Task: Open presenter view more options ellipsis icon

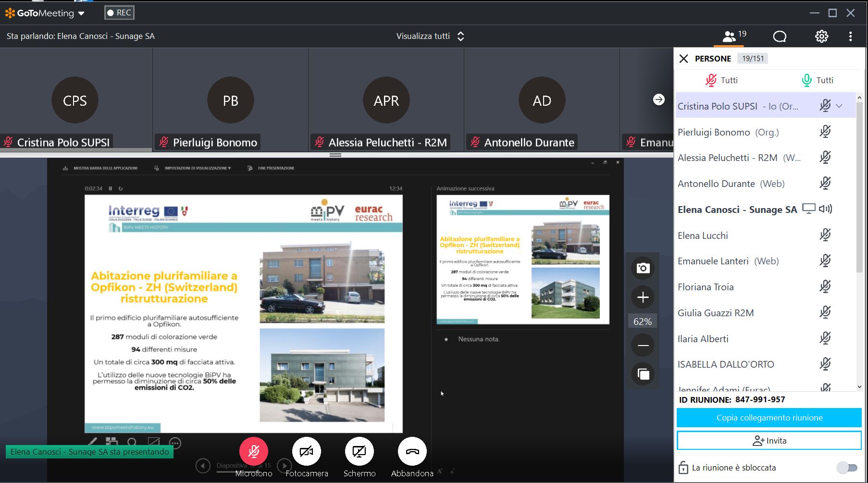Action: pyautogui.click(x=175, y=443)
